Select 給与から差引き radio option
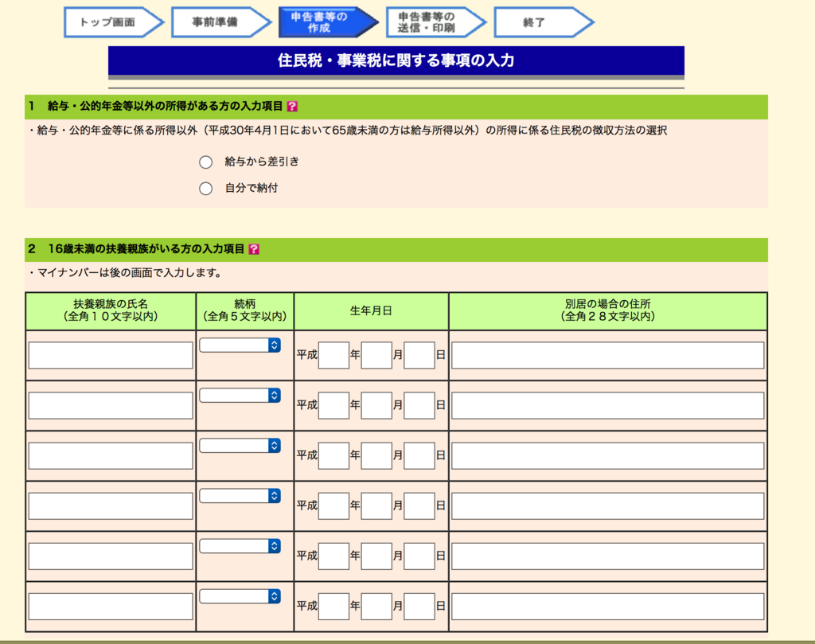 tap(206, 162)
